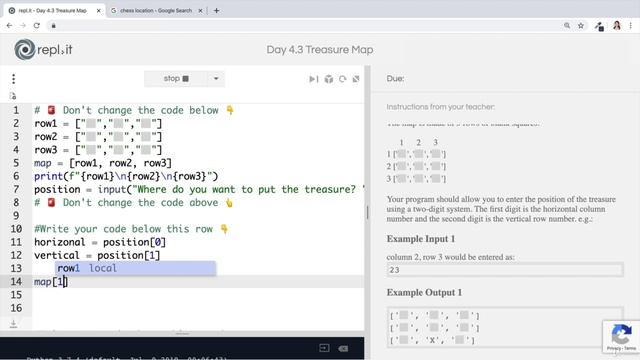Click the lock icon in address bar

click(x=53, y=26)
